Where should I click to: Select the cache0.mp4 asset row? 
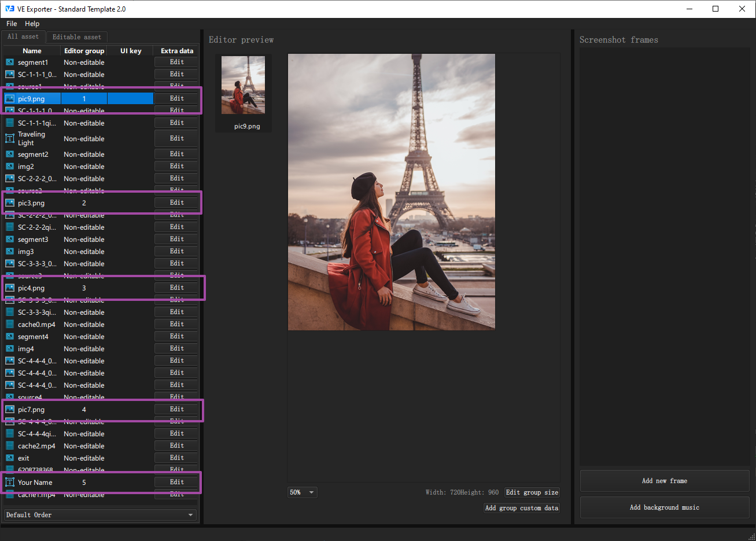pos(101,325)
